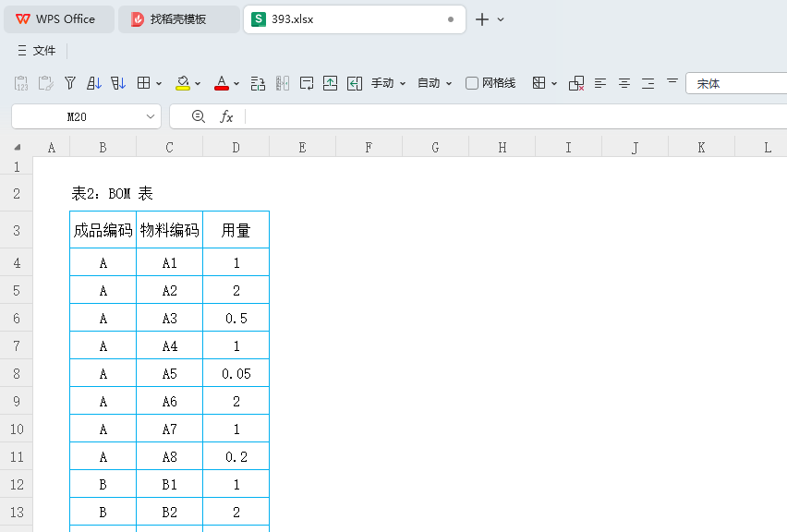Center align text horizontally
Viewport: 787px width, 532px height.
(x=624, y=83)
